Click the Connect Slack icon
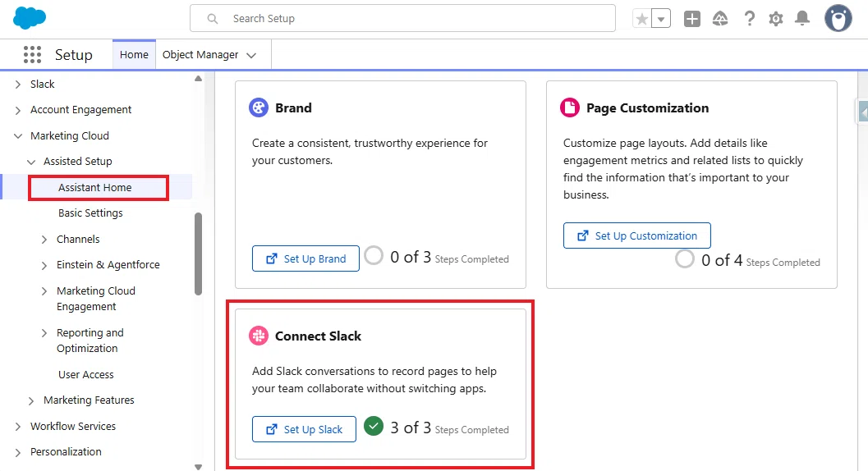Image resolution: width=868 pixels, height=471 pixels. pyautogui.click(x=259, y=336)
